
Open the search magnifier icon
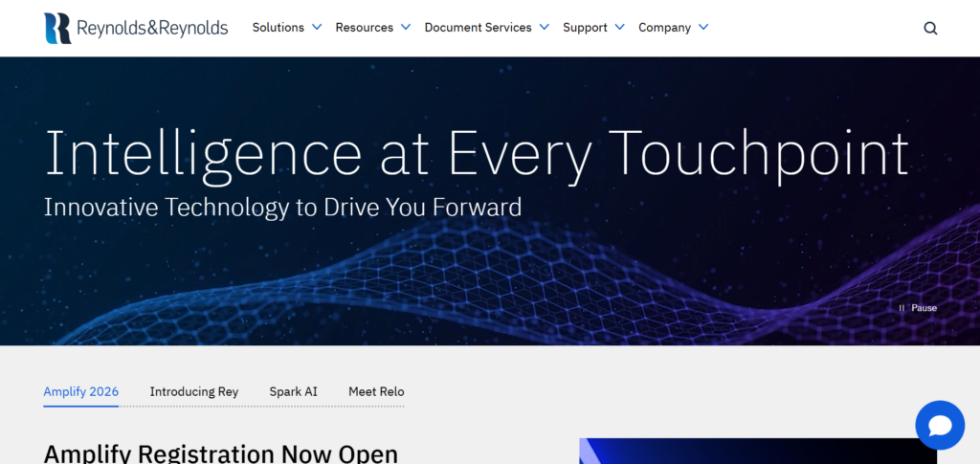pos(930,28)
